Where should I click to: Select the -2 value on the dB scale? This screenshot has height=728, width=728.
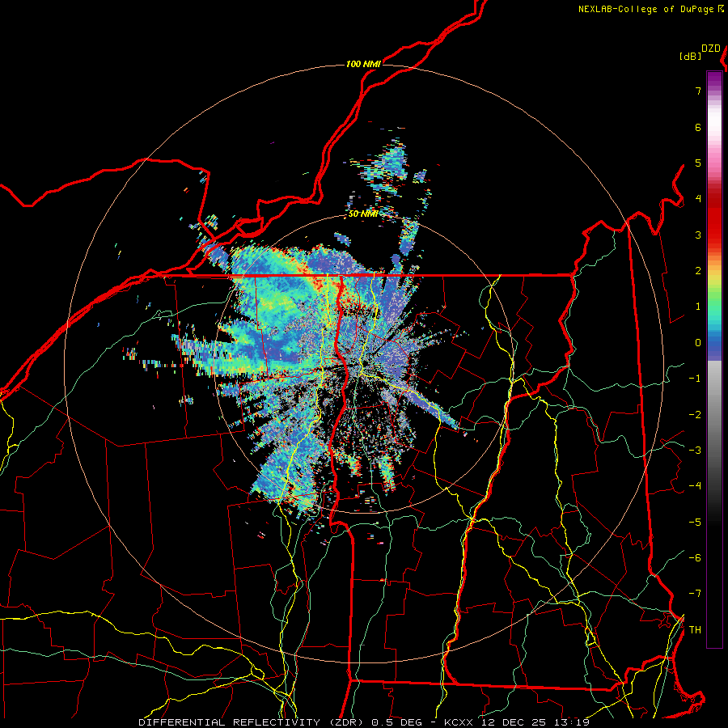pyautogui.click(x=695, y=415)
